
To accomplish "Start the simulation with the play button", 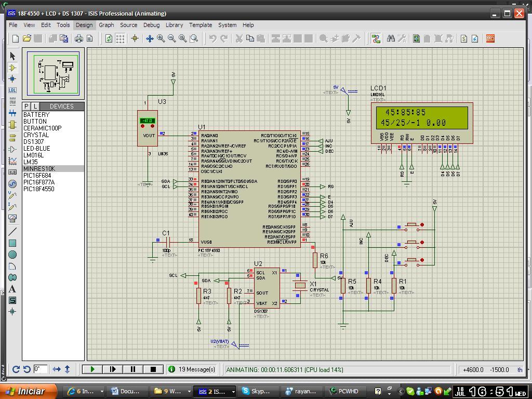I will [92, 369].
